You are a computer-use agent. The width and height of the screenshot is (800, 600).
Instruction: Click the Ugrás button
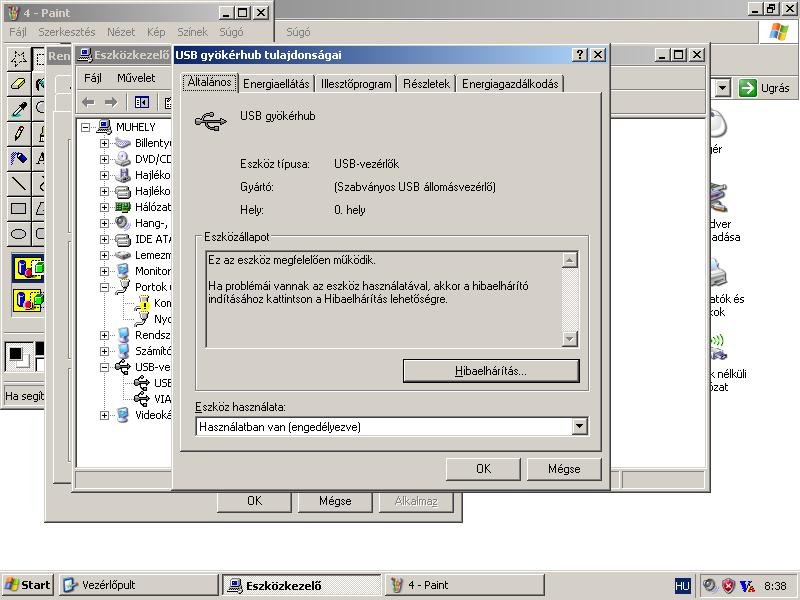765,88
